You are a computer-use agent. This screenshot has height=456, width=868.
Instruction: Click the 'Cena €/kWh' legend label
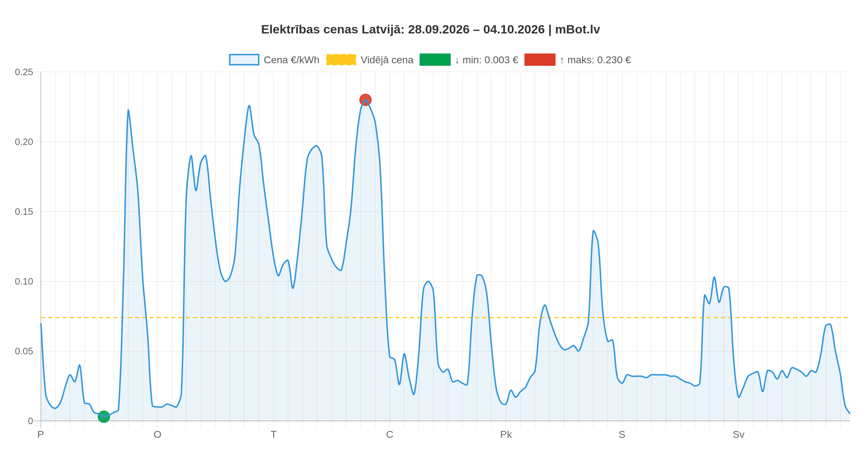tap(292, 60)
